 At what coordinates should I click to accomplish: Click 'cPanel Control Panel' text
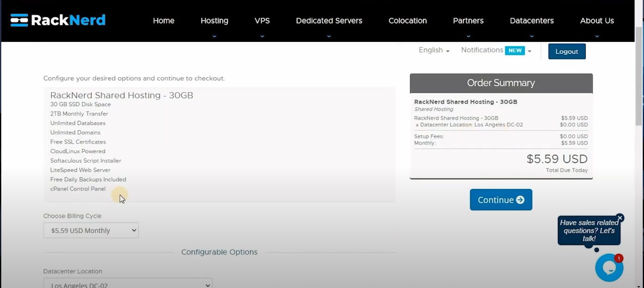click(x=78, y=189)
